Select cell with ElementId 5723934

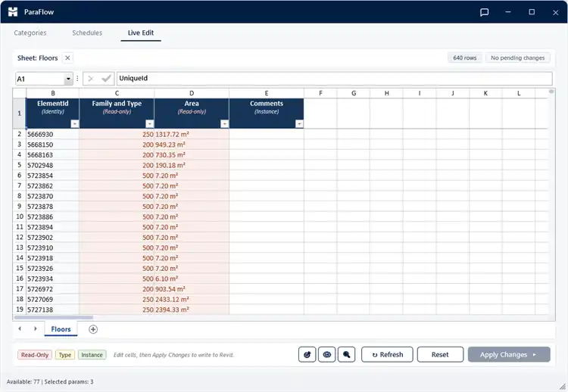tap(53, 278)
